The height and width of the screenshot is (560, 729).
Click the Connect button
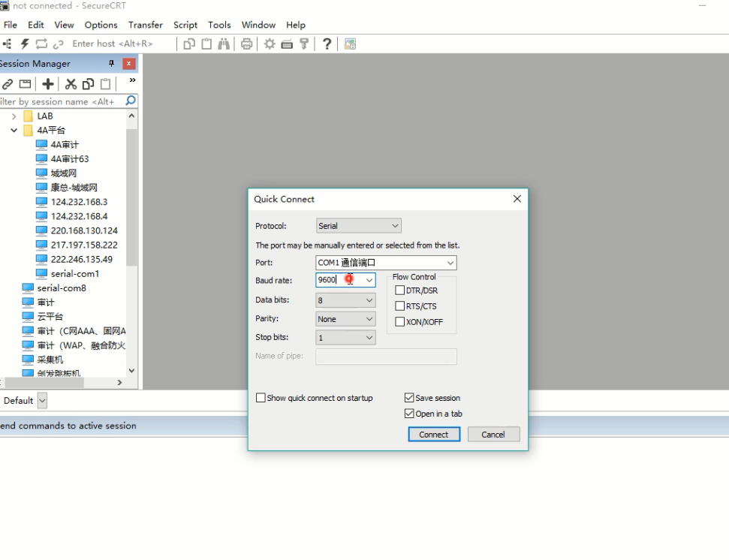pos(434,434)
